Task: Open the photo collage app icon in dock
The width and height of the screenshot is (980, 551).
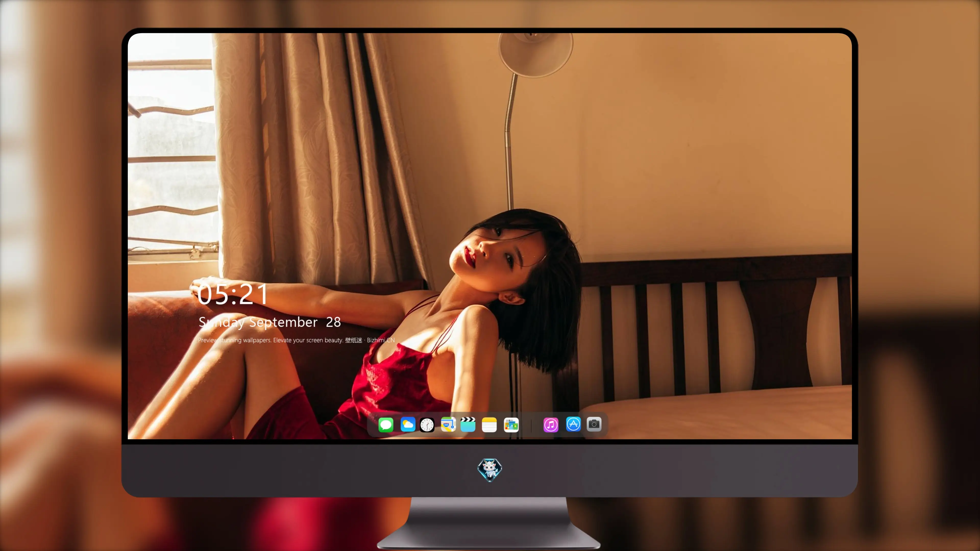Action: tap(511, 425)
